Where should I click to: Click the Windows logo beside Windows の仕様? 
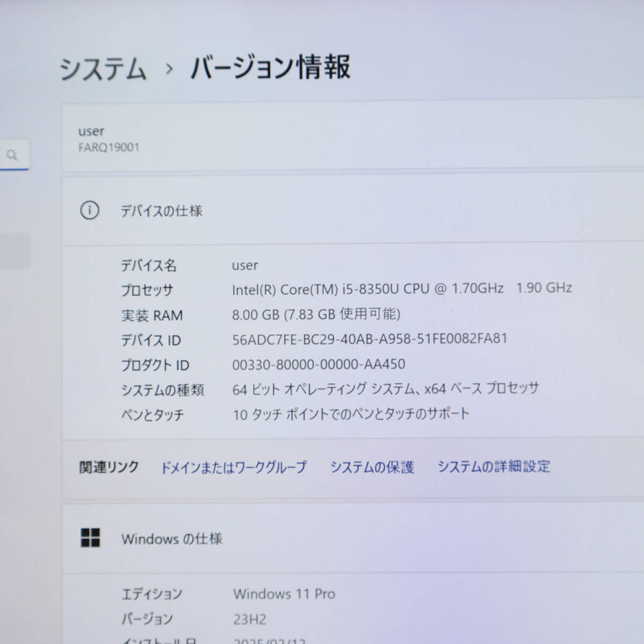click(x=90, y=537)
